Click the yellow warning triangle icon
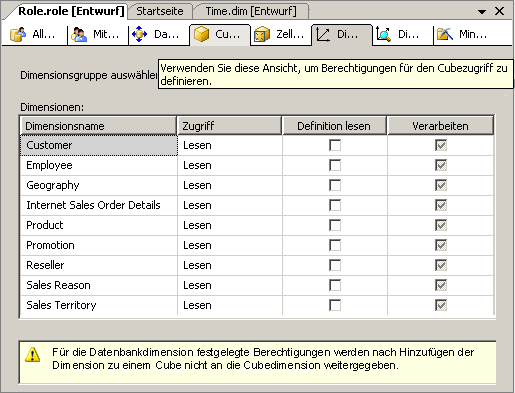The width and height of the screenshot is (515, 393). [33, 355]
